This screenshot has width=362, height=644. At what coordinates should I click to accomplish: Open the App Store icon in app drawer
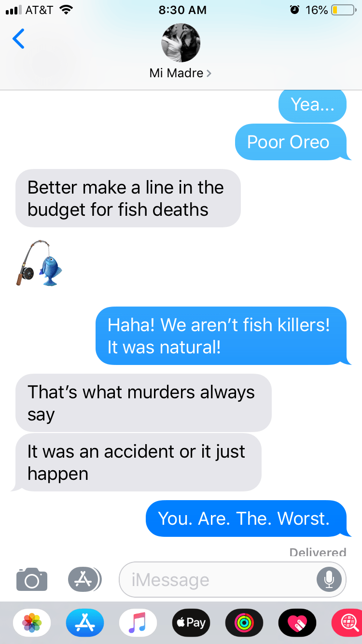pyautogui.click(x=85, y=622)
